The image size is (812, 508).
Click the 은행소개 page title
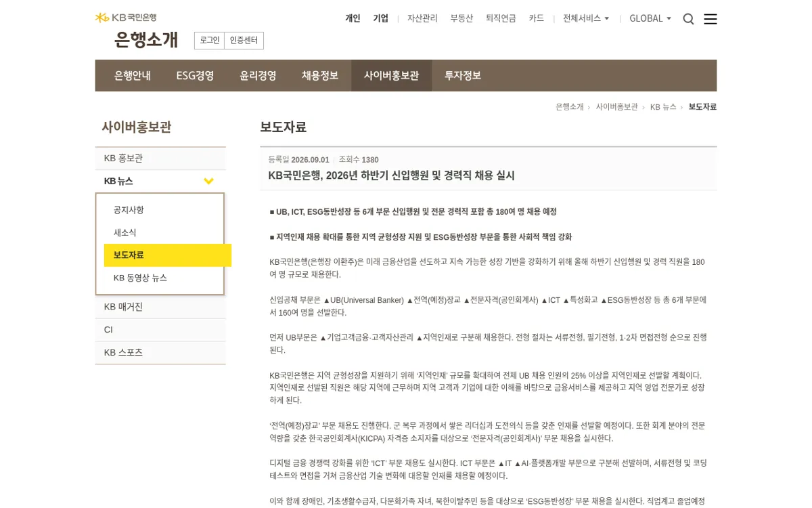tap(146, 39)
